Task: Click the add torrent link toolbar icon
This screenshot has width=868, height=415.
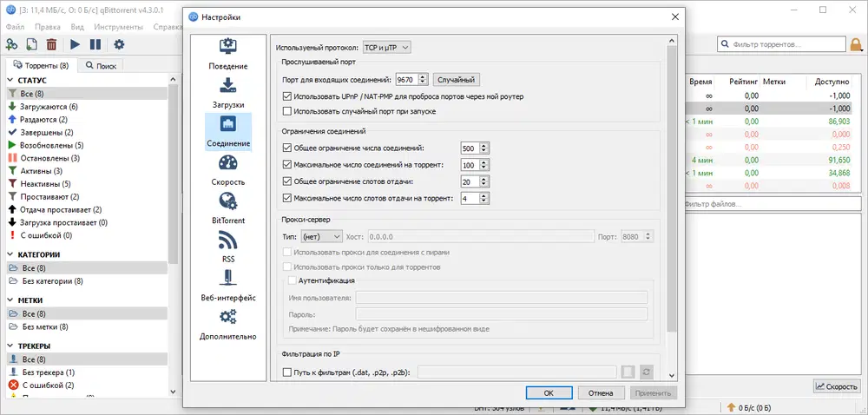Action: pos(11,44)
